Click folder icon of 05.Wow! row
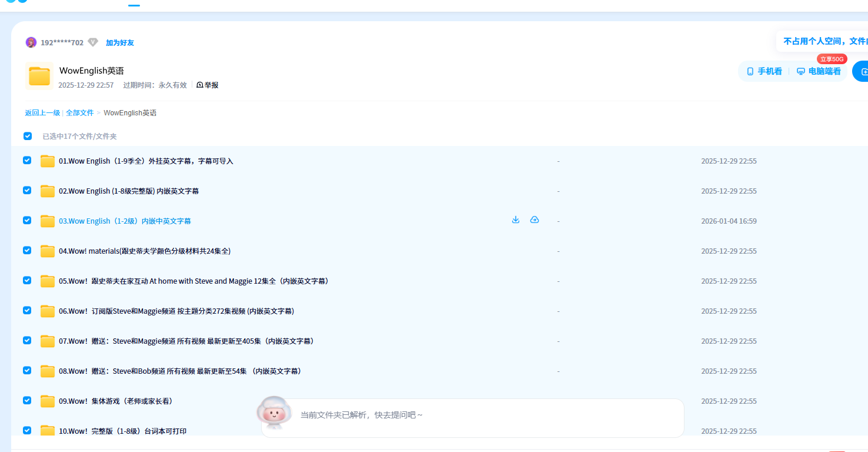Image resolution: width=868 pixels, height=452 pixels. (x=48, y=281)
